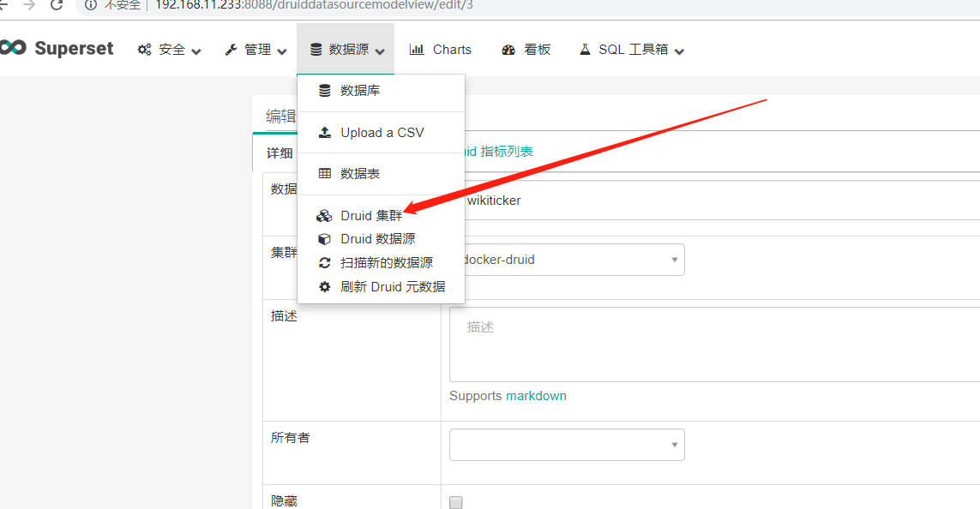Click the Superset infinity logo

13,48
